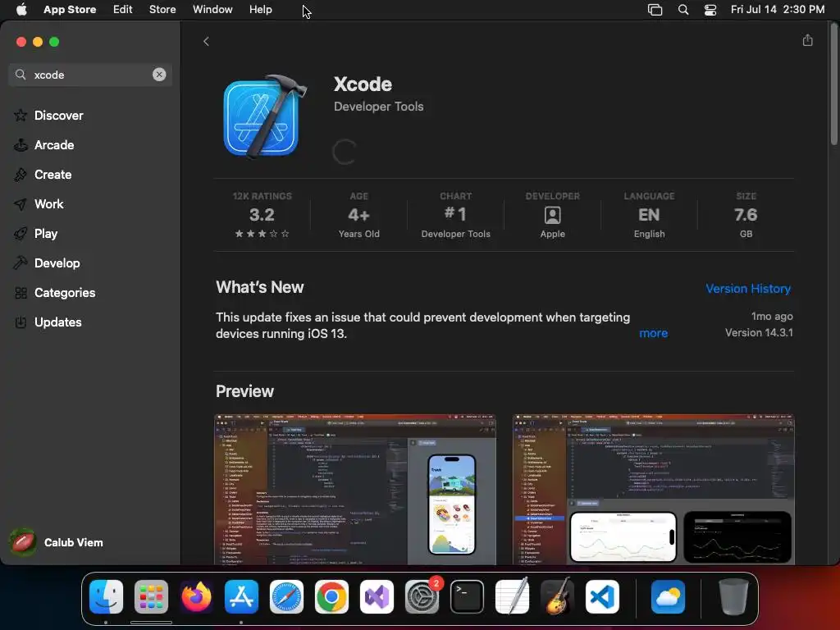Click App Store icon in the Dock
This screenshot has width=840, height=630.
pyautogui.click(x=241, y=596)
